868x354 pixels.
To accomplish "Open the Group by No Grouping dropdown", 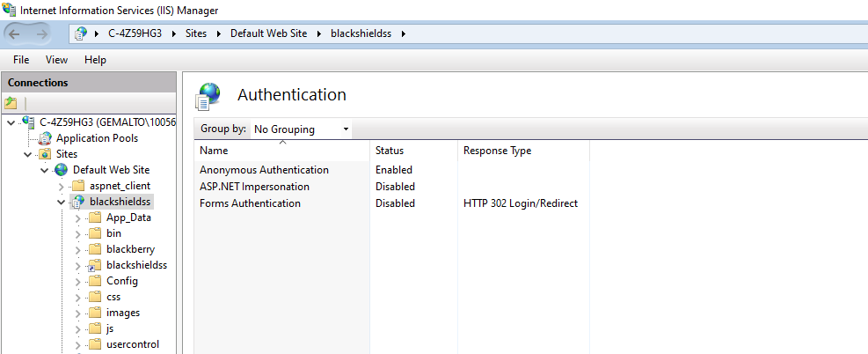I will [x=301, y=129].
